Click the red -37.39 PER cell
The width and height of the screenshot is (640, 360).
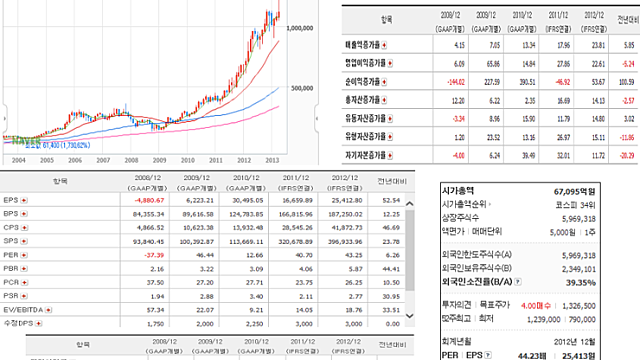click(x=154, y=255)
